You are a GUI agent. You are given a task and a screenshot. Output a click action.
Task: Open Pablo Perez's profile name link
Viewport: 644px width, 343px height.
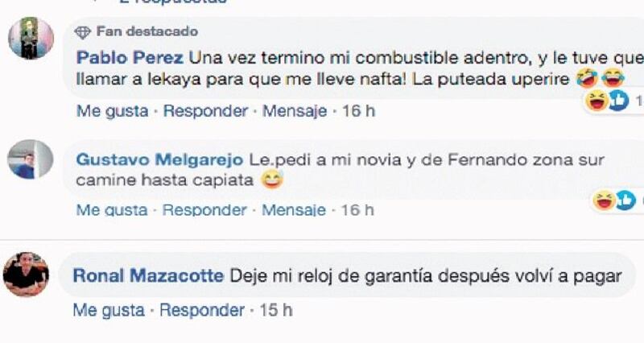pyautogui.click(x=130, y=58)
